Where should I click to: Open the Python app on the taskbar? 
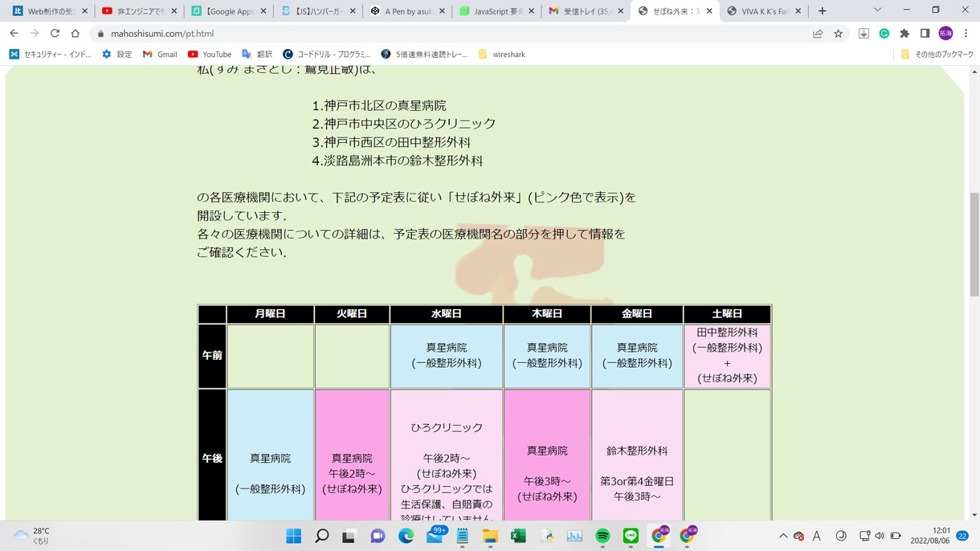pyautogui.click(x=546, y=536)
